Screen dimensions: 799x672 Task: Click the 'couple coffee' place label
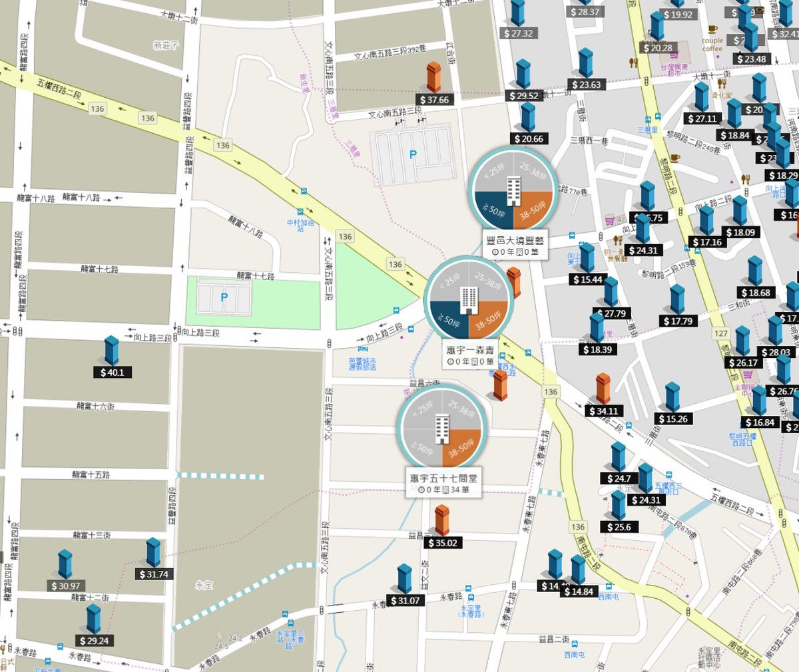click(x=712, y=45)
